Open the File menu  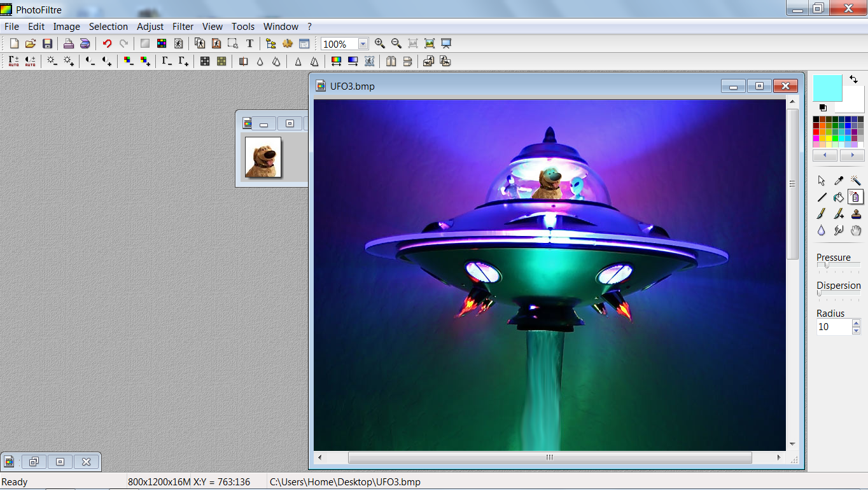[11, 27]
